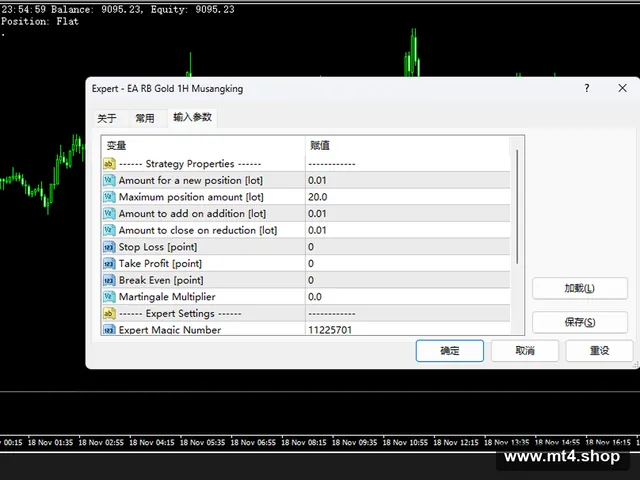This screenshot has height=480, width=640.
Task: Click the icon beside Amount to close on reduction
Action: pos(109,230)
